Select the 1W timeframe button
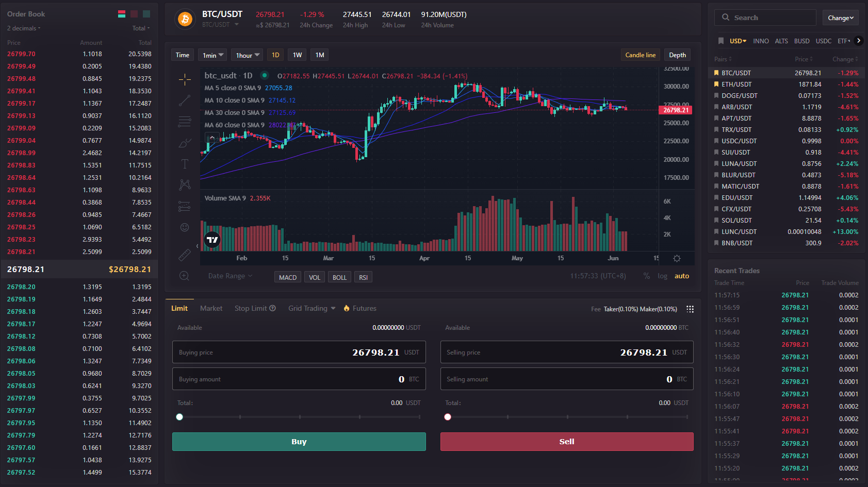Viewport: 868px width, 487px height. pyautogui.click(x=298, y=55)
